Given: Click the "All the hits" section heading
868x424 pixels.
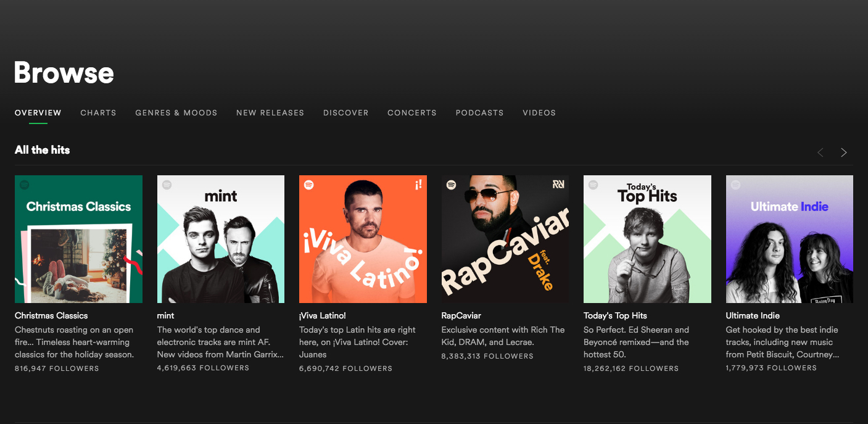Looking at the screenshot, I should click(x=43, y=150).
